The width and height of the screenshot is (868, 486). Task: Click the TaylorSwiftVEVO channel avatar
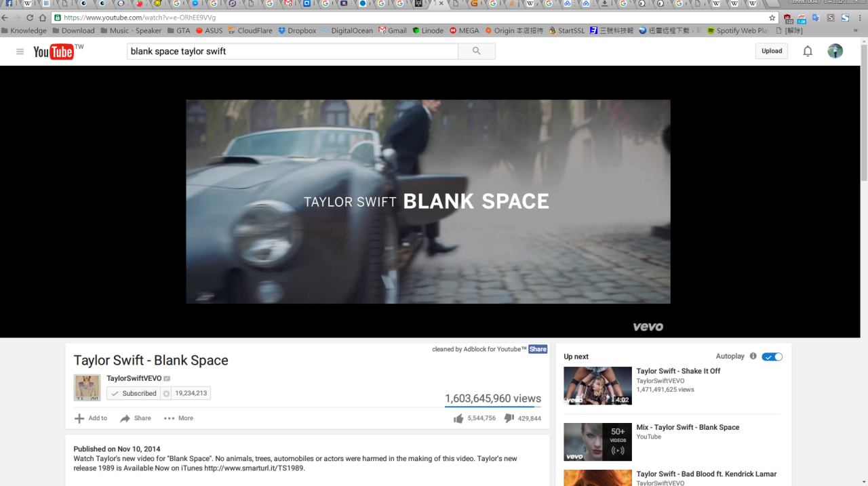click(87, 388)
